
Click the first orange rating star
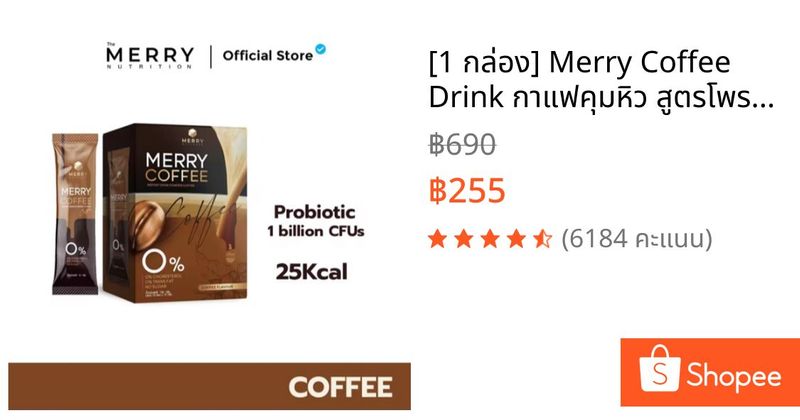(x=437, y=238)
